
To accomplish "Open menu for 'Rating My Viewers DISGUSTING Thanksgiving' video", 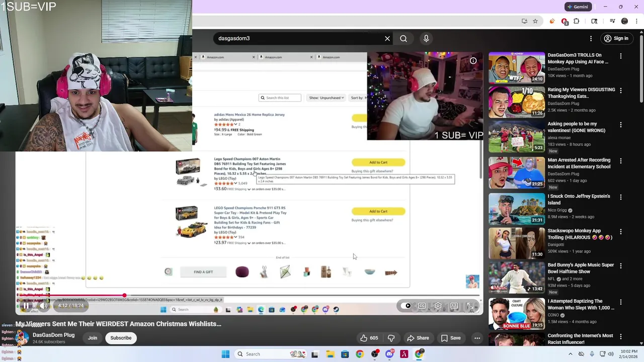I will coord(621,90).
